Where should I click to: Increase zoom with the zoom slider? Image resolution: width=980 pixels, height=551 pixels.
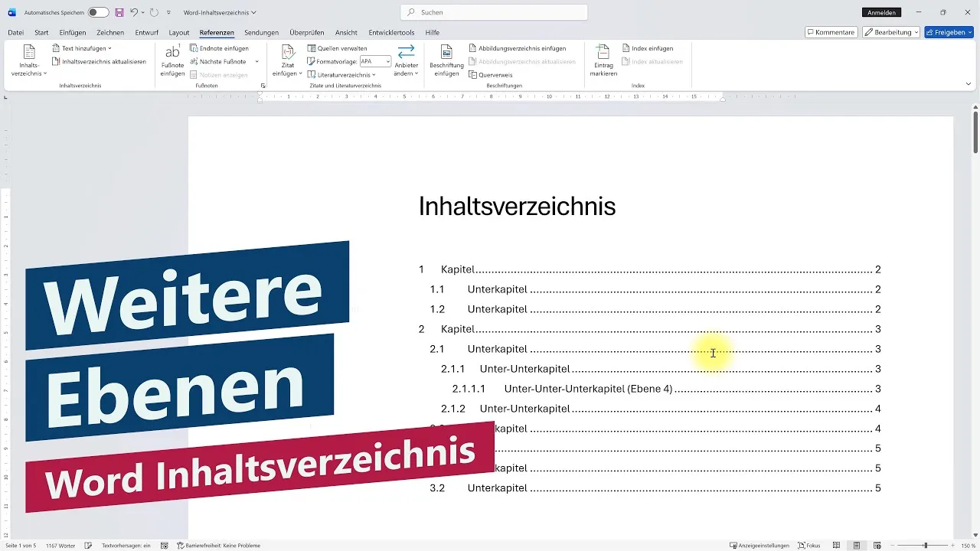(x=953, y=545)
